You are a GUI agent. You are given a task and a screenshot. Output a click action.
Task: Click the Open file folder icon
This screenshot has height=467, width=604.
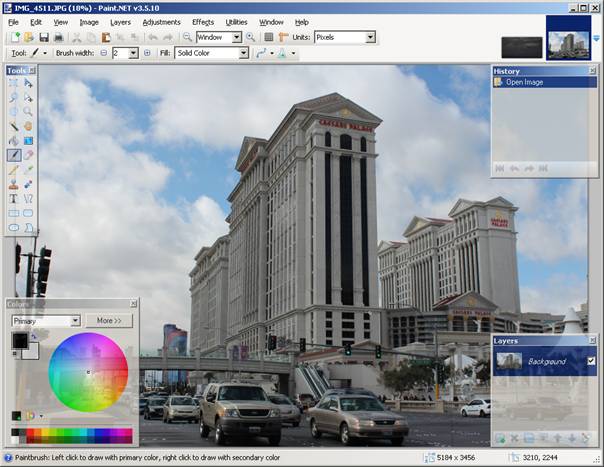pyautogui.click(x=29, y=37)
